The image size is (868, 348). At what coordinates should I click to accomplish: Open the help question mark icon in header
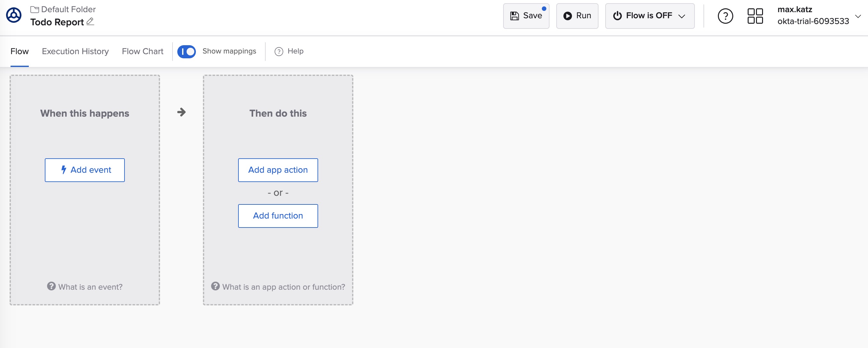click(x=725, y=16)
